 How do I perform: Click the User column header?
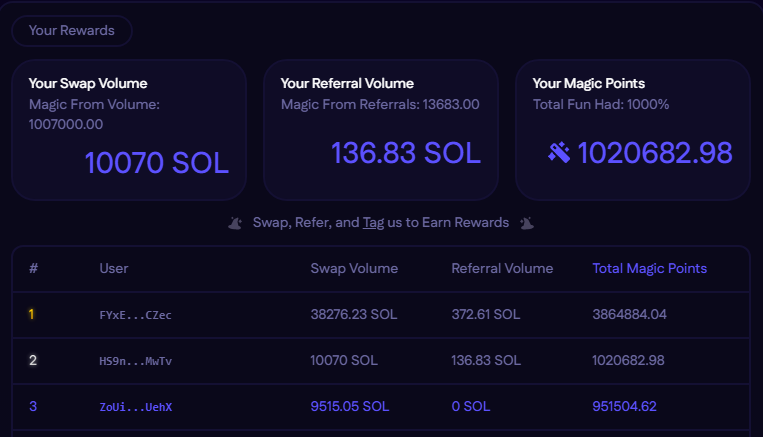(x=114, y=268)
